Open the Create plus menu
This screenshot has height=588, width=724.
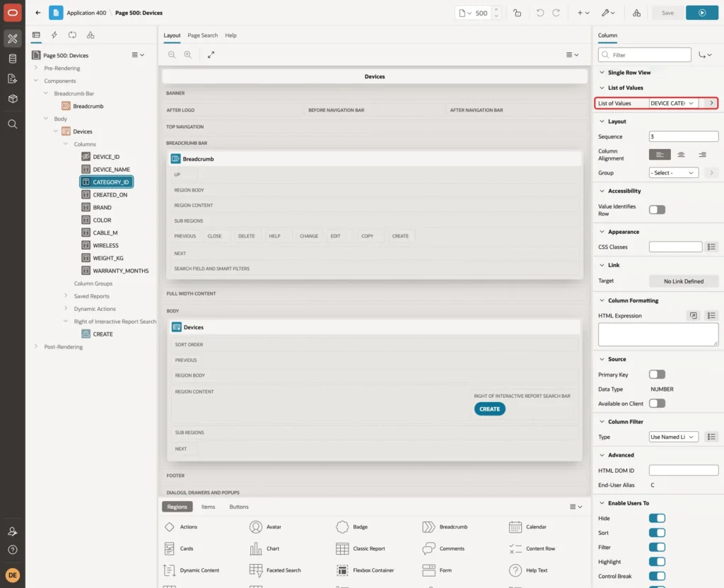[583, 13]
